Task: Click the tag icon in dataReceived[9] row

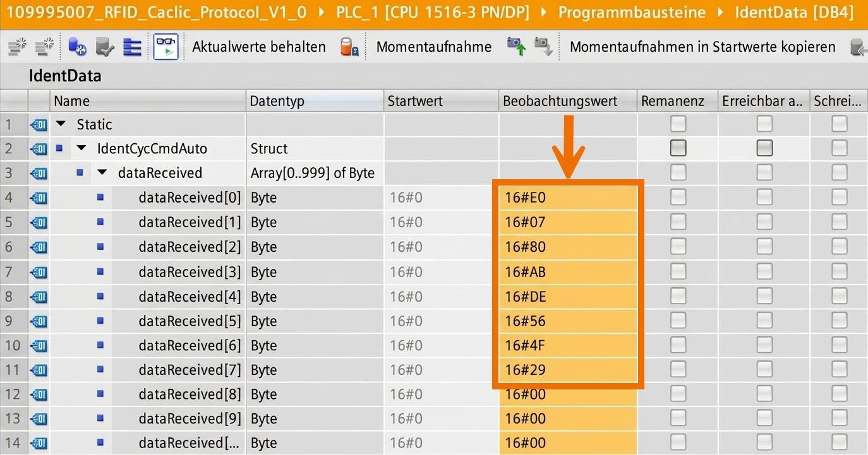Action: [39, 419]
